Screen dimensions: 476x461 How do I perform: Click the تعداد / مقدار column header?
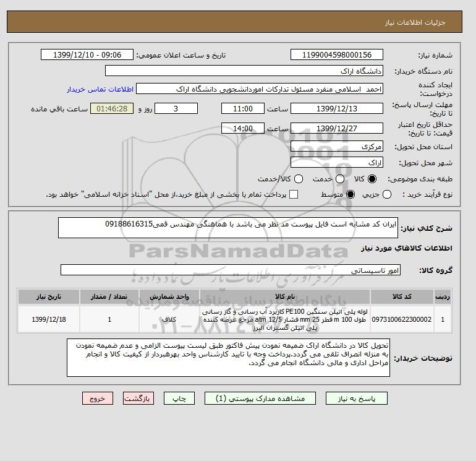pos(109,296)
